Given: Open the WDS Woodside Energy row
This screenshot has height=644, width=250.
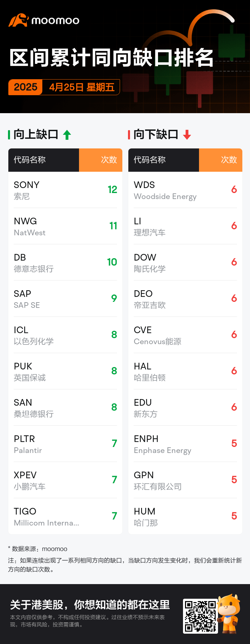Looking at the screenshot, I should coord(185,190).
